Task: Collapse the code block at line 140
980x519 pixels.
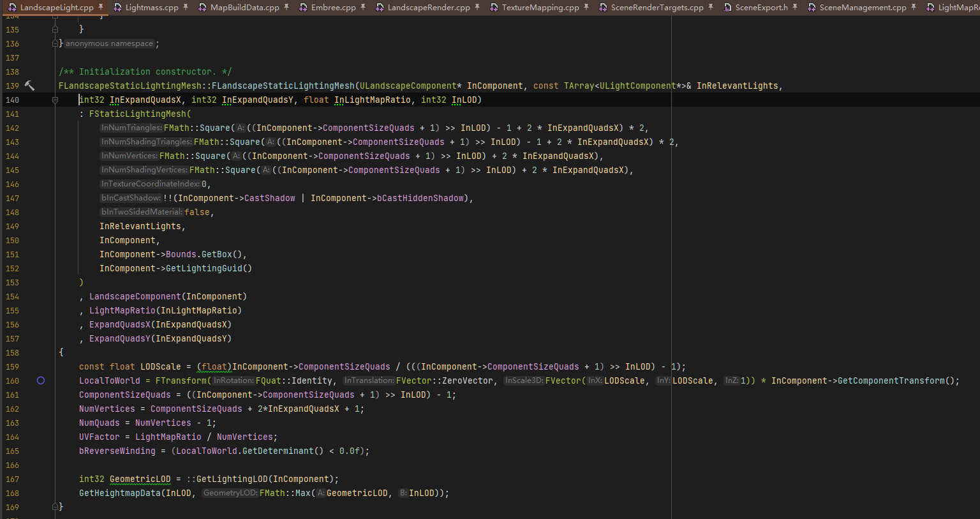Action: click(x=55, y=100)
